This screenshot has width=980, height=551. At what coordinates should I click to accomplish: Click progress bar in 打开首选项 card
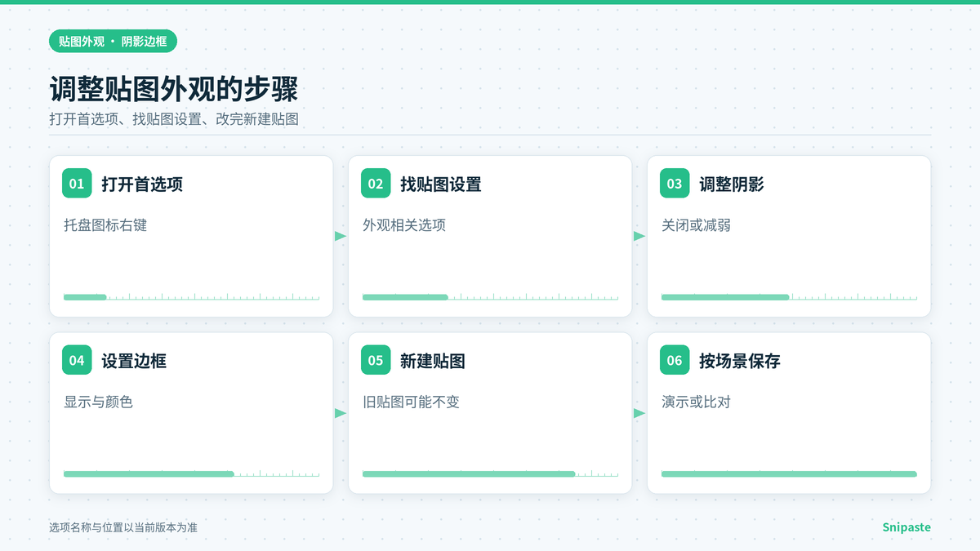pos(191,297)
